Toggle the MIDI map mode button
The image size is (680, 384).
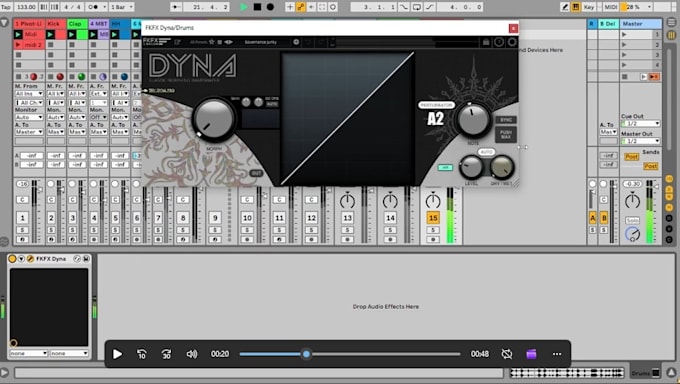[611, 7]
